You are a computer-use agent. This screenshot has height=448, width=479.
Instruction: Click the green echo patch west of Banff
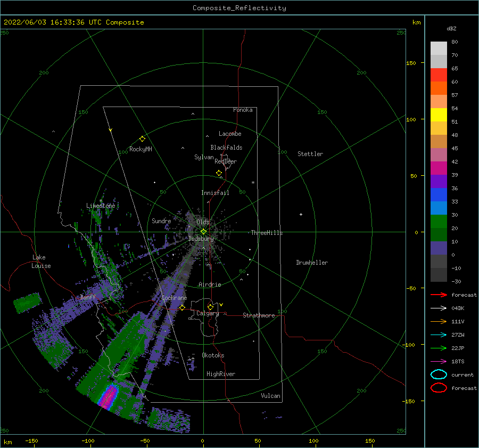pos(27,303)
